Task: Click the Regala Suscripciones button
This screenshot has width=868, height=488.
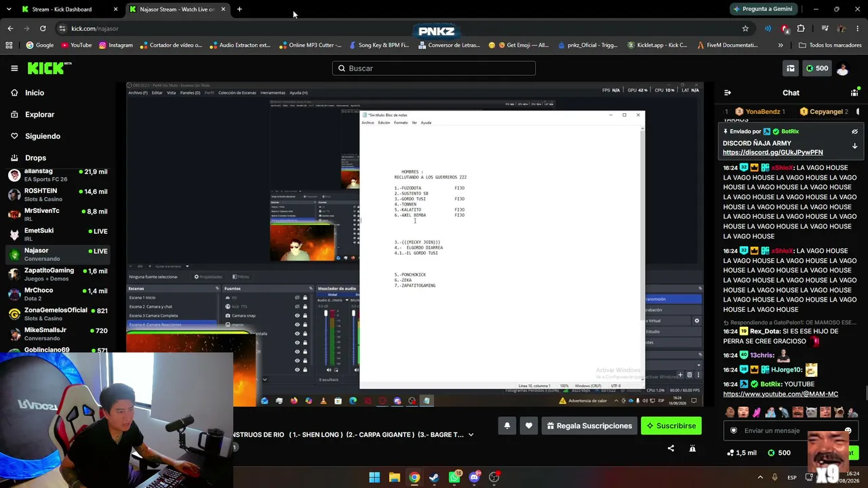Action: (x=589, y=426)
